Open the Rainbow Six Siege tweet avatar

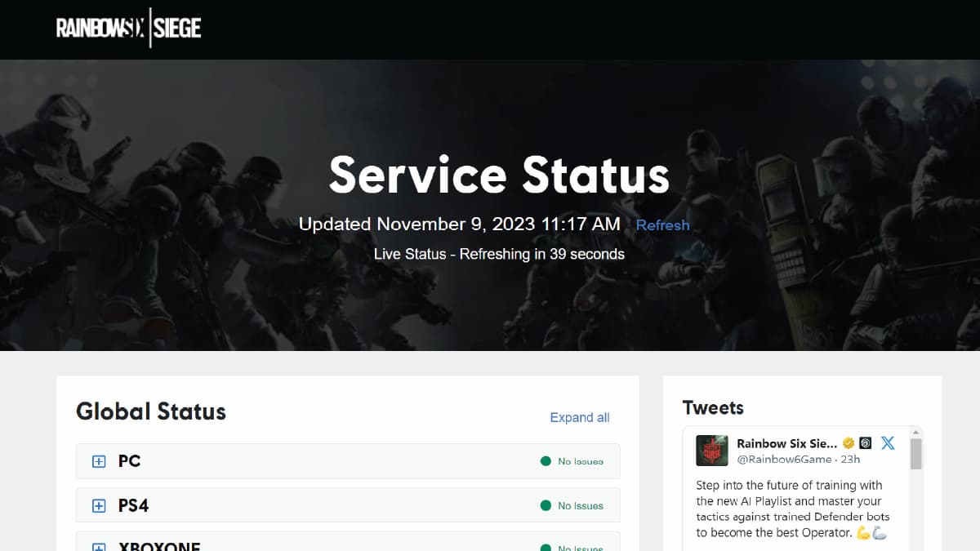click(711, 451)
